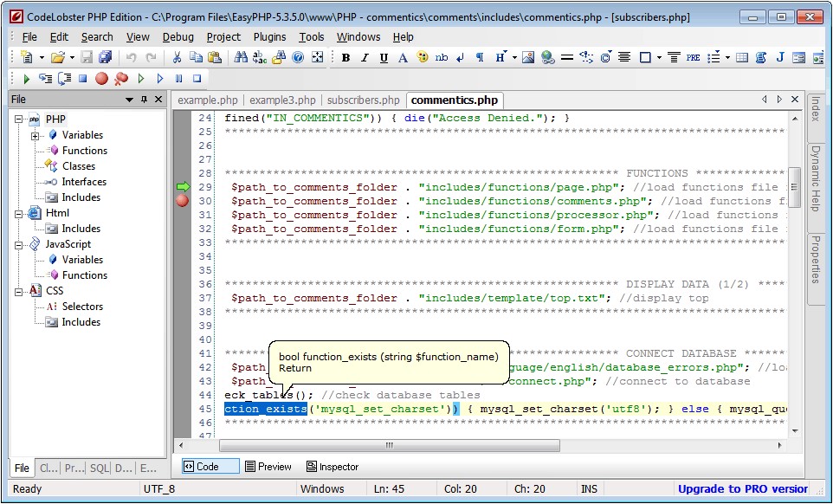Open the New File dropdown arrow
The image size is (833, 504).
click(41, 58)
